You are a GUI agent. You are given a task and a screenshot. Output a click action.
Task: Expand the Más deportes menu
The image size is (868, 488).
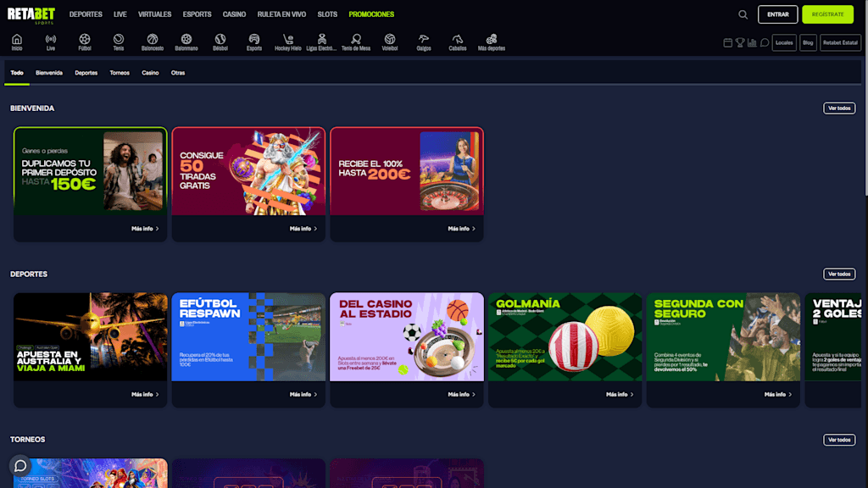click(492, 40)
